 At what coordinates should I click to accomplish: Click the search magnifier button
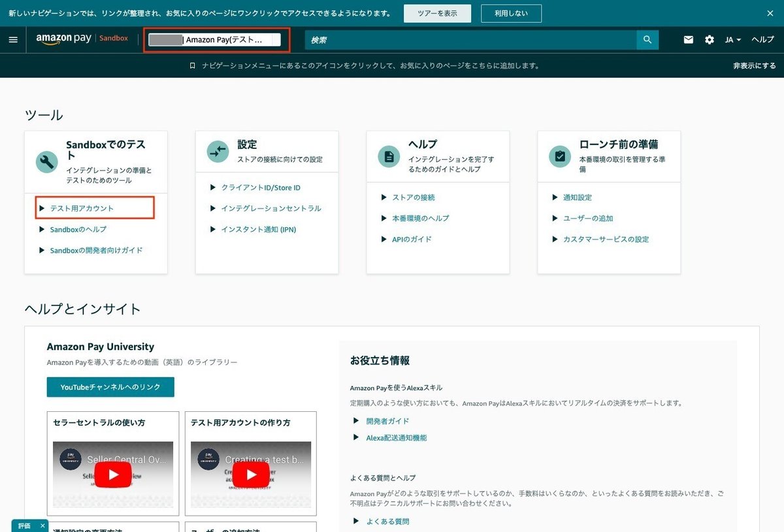pyautogui.click(x=647, y=40)
